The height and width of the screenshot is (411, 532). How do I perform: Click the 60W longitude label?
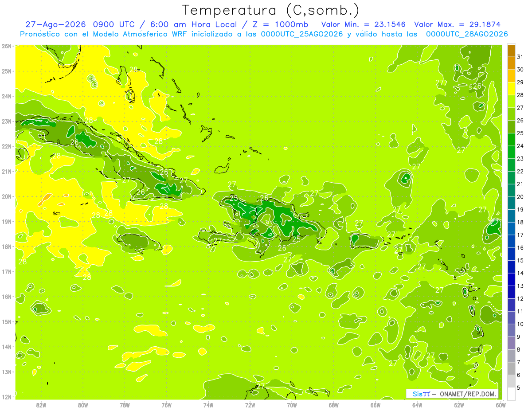501,405
